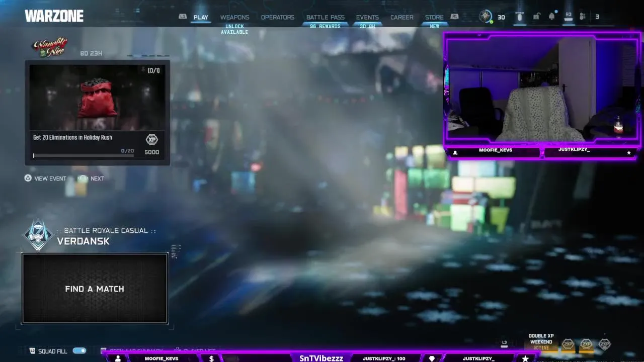The height and width of the screenshot is (362, 644).
Task: Open the player rank emblem
Action: pos(486,17)
